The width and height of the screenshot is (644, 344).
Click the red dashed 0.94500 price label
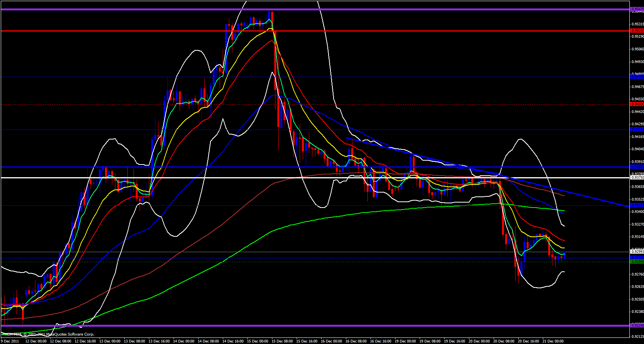[x=637, y=104]
